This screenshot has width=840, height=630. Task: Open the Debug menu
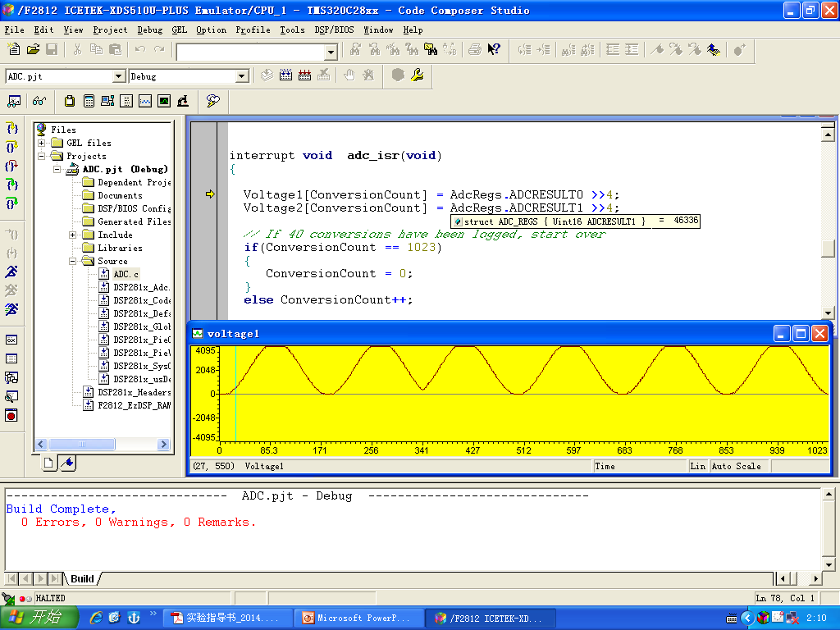(150, 30)
